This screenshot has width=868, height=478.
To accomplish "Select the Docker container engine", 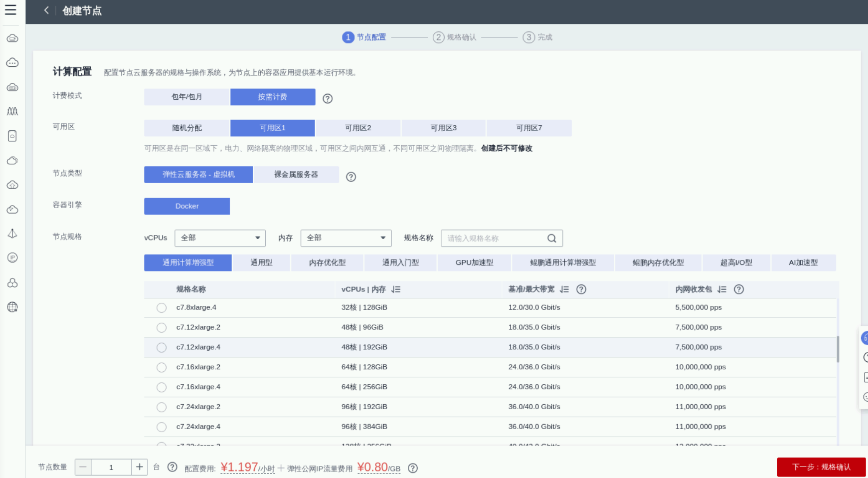I will 187,206.
